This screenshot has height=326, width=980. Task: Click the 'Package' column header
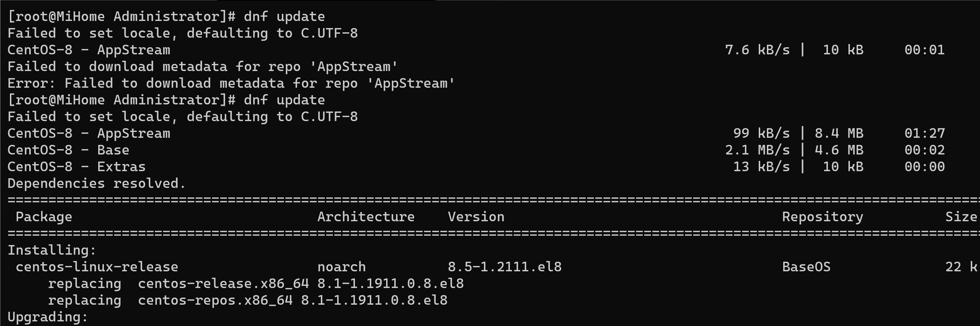tap(44, 217)
